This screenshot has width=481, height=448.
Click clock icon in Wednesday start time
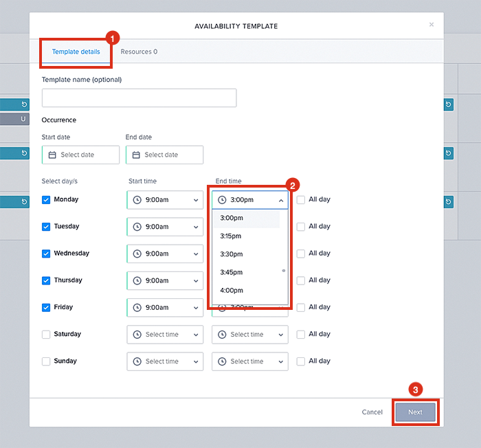(x=137, y=254)
